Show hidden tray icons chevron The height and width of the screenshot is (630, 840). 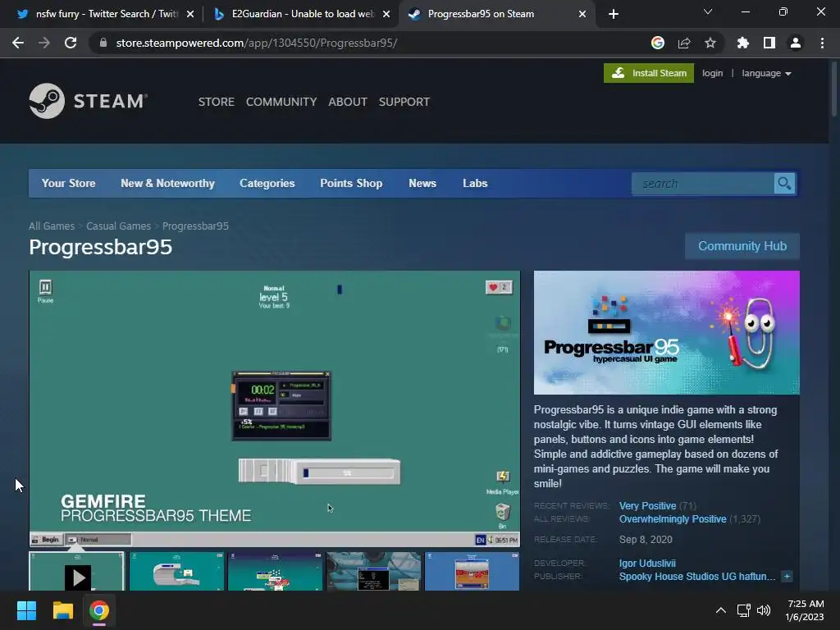point(721,610)
